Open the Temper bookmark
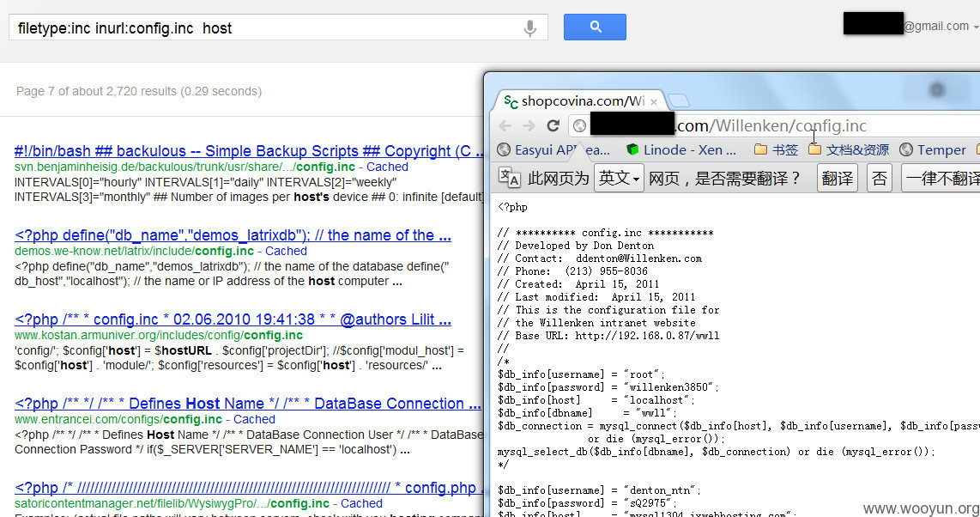980x517 pixels. pyautogui.click(x=933, y=150)
